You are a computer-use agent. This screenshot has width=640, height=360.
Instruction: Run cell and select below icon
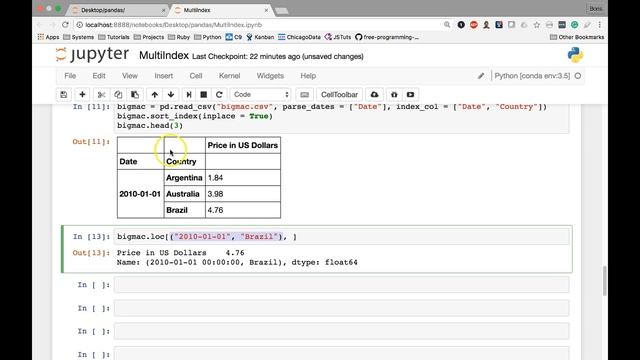pos(189,95)
